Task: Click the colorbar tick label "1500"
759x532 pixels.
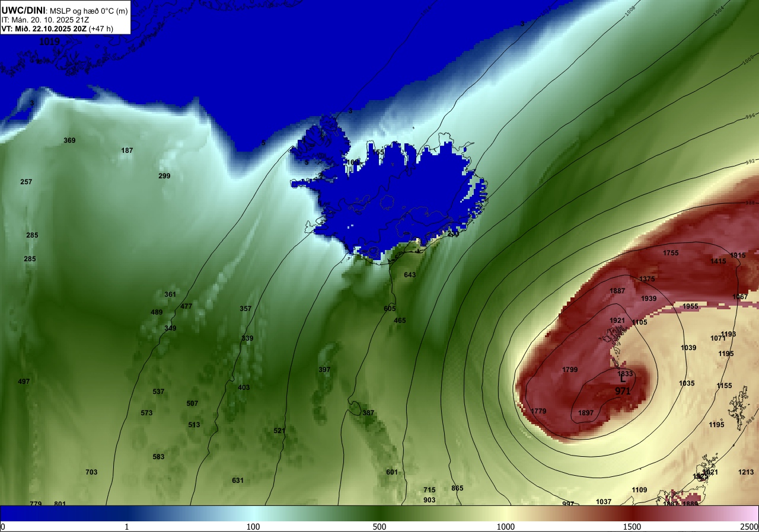Action: tap(632, 527)
